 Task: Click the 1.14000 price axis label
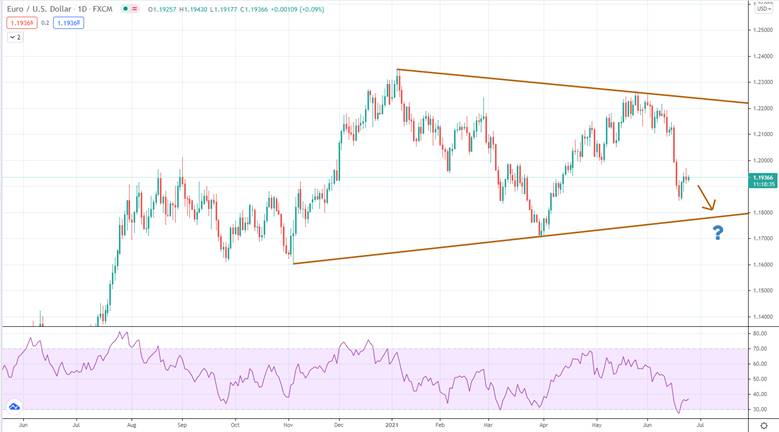(x=763, y=317)
